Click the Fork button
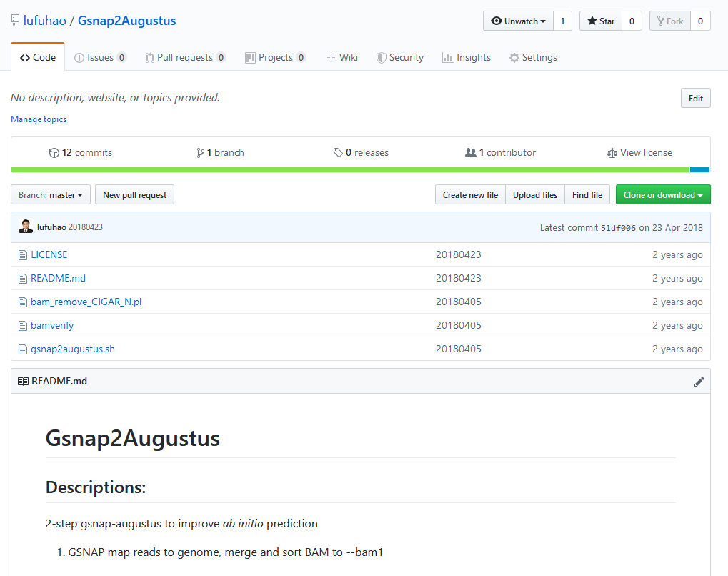 [670, 21]
